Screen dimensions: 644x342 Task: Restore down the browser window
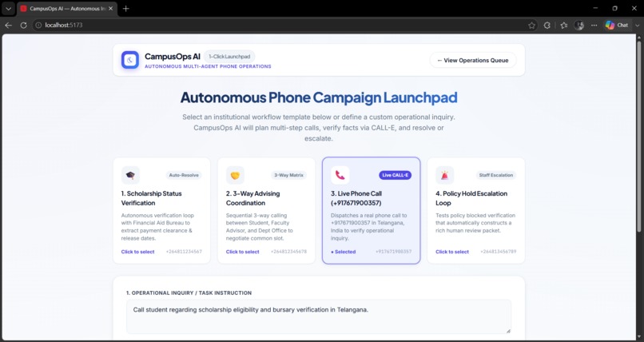pos(615,8)
